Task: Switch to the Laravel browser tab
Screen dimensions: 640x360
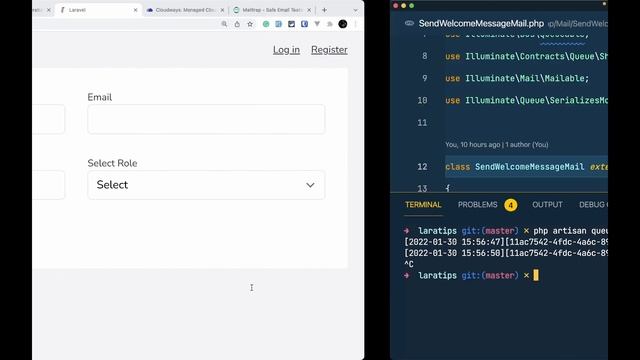Action: [x=98, y=10]
